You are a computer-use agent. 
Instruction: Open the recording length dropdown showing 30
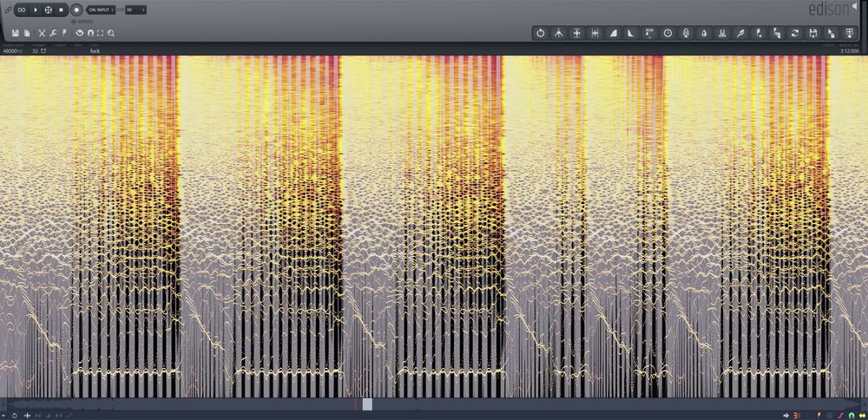(135, 10)
